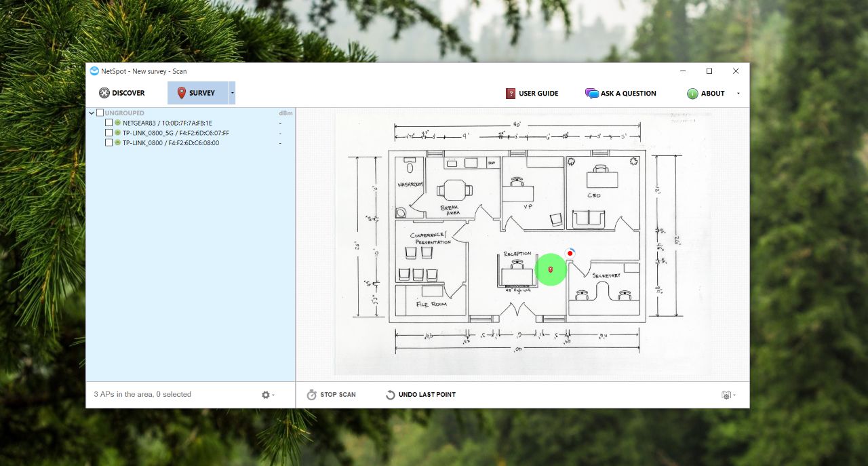Screen dimensions: 868x466
Task: Check the TP-LINK_0800_5G checkbox
Action: 108,133
